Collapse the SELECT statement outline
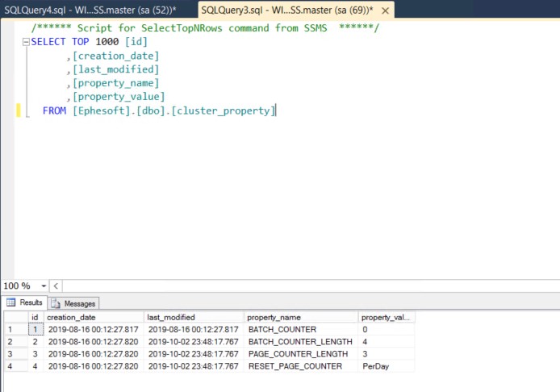 point(26,42)
